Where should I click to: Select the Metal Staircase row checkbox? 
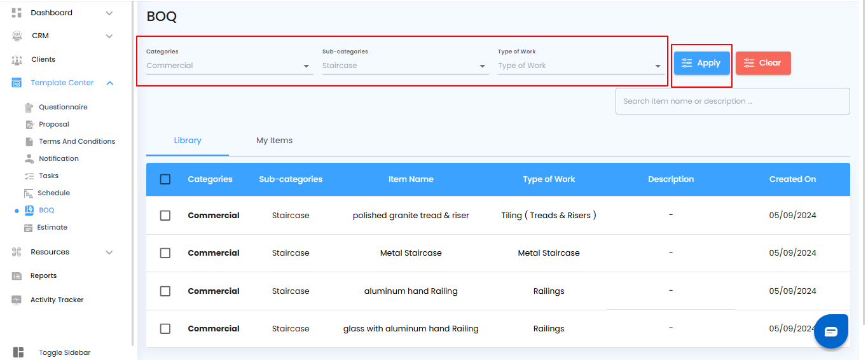(x=165, y=253)
